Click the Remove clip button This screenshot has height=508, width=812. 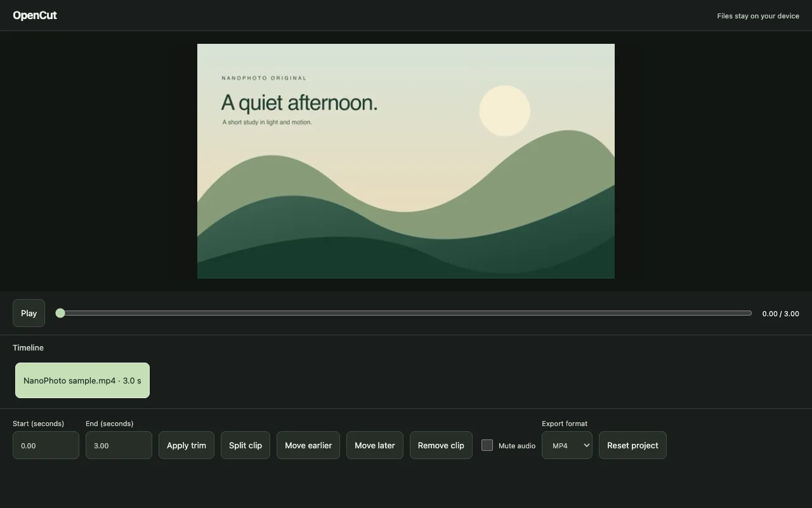[x=441, y=445]
